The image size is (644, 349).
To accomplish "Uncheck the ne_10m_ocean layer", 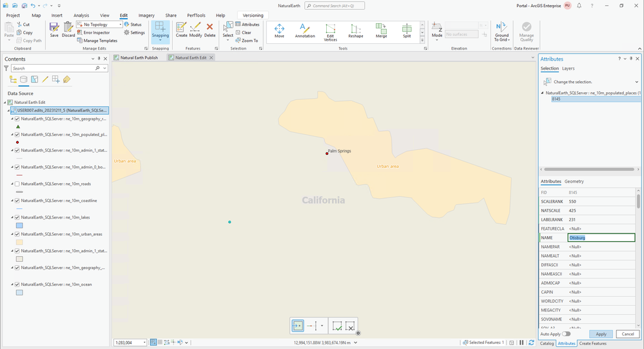I will click(x=17, y=284).
